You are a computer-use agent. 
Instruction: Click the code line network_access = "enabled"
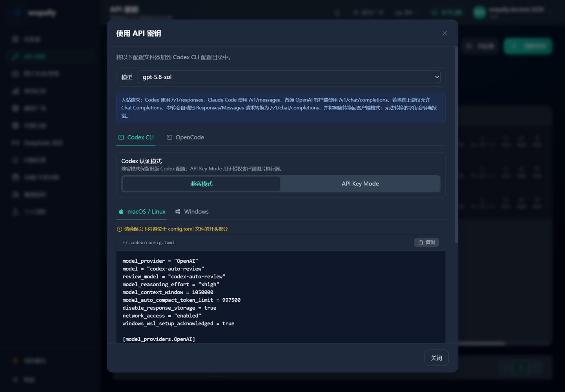pos(162,316)
